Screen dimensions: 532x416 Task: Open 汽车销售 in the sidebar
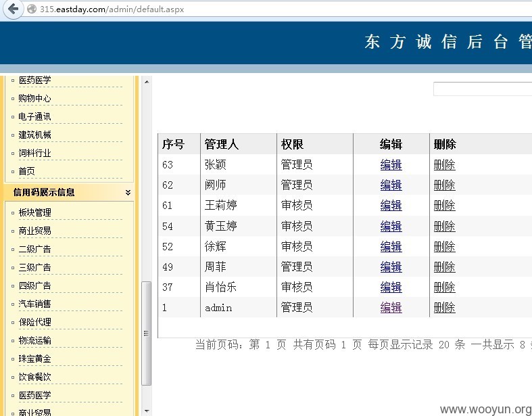point(34,304)
